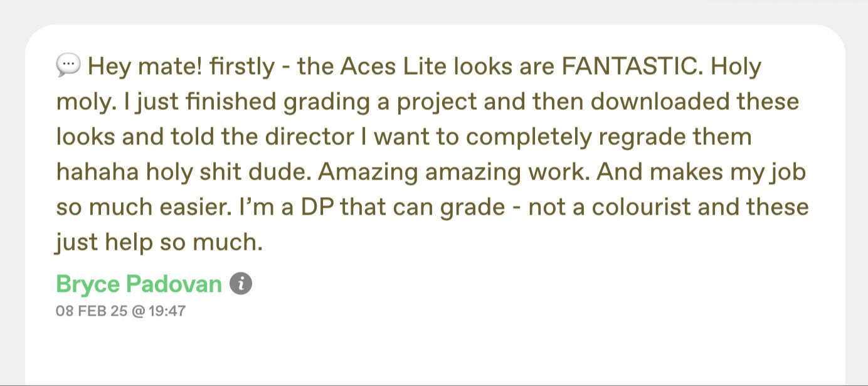Image resolution: width=868 pixels, height=386 pixels.
Task: Click 'just help so much.' closing line
Action: click(x=158, y=242)
